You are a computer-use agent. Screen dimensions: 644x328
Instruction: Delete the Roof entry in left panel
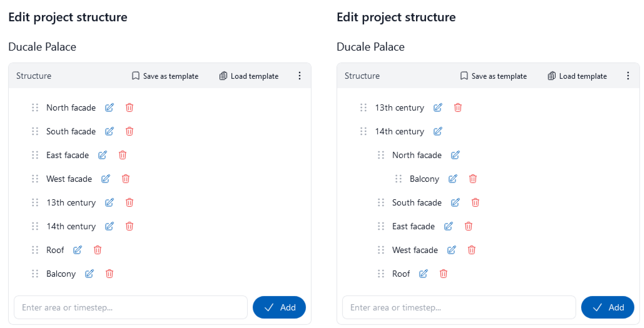click(x=97, y=250)
